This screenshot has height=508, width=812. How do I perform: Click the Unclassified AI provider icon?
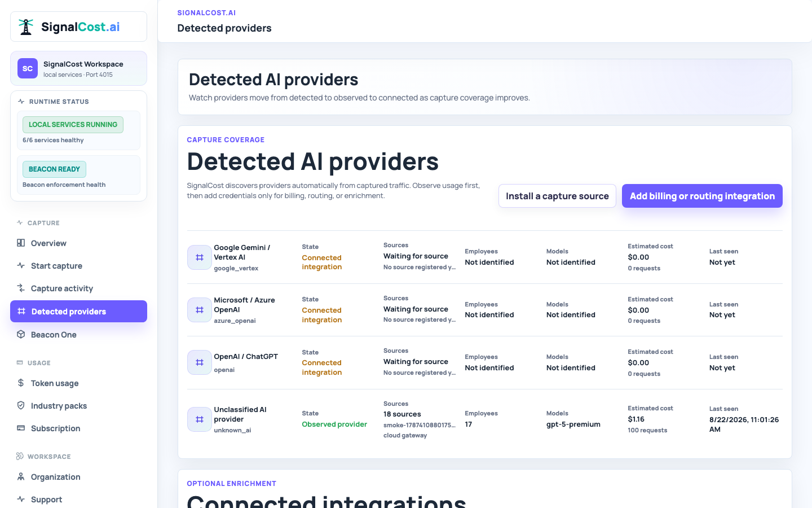pos(200,419)
